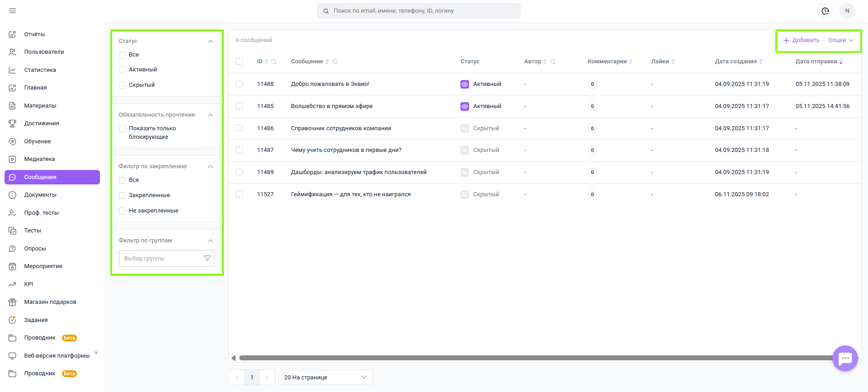Click the Добавить button
Screen dimensions: 868x392
(802, 40)
